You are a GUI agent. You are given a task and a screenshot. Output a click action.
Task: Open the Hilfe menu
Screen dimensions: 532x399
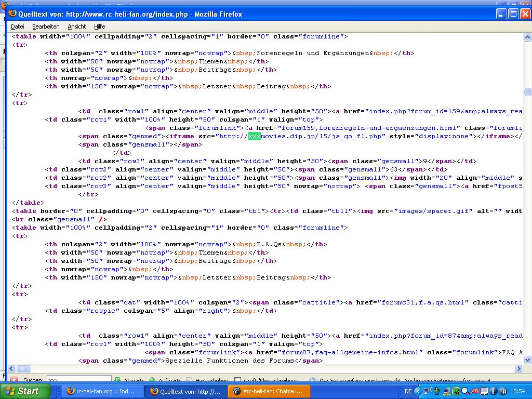[99, 26]
